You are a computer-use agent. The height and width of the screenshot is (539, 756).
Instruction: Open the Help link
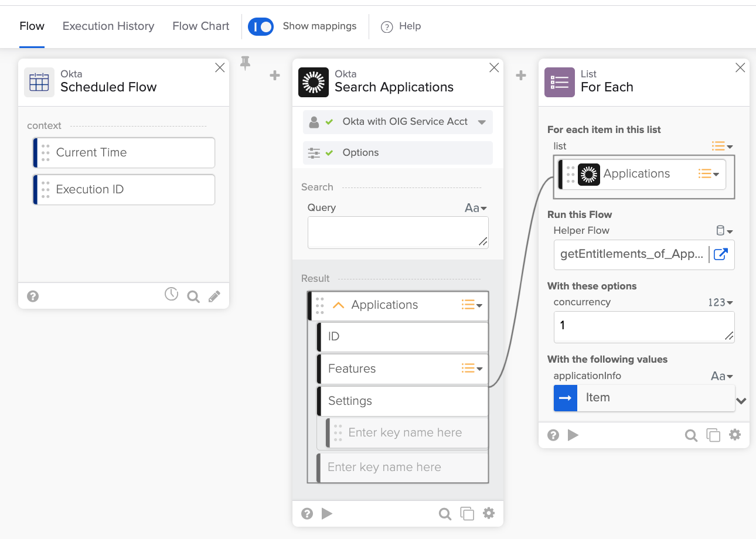pos(410,26)
